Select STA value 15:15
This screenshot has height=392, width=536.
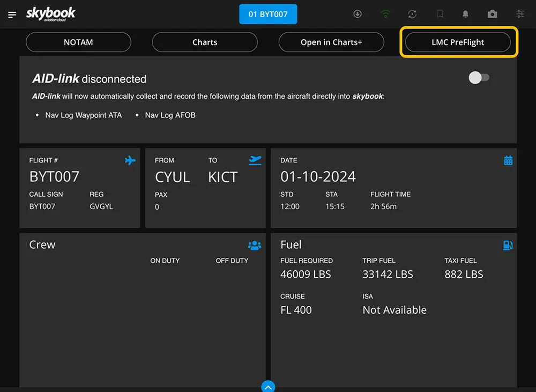click(x=335, y=206)
